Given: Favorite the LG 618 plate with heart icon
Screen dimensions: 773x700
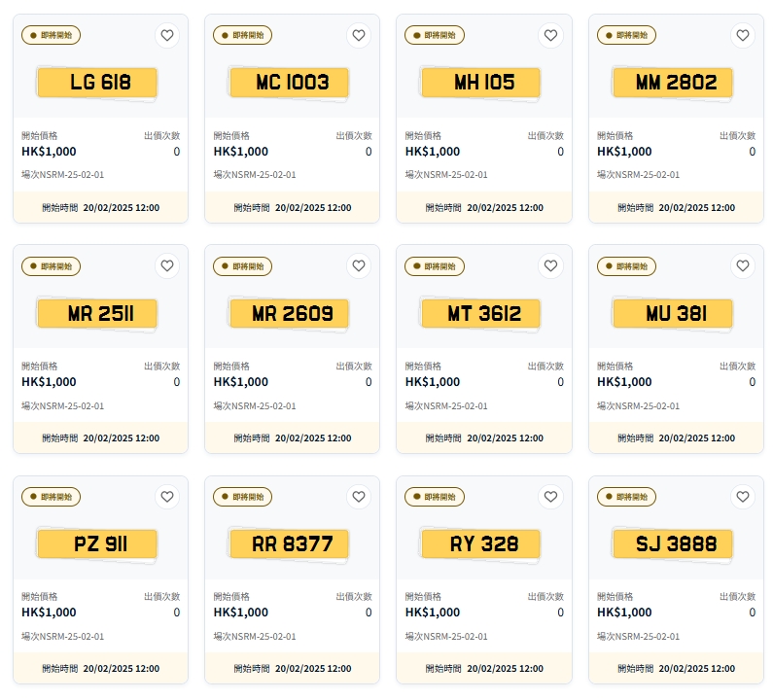Looking at the screenshot, I should point(167,35).
